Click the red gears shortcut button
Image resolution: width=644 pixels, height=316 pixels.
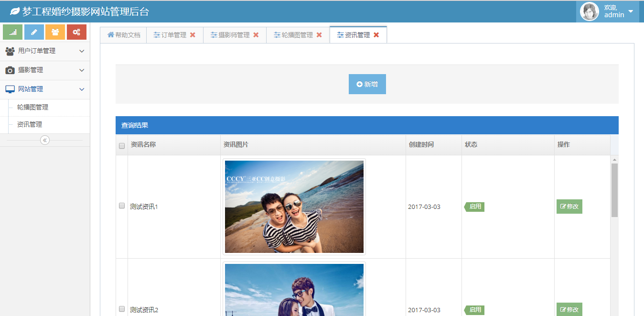pyautogui.click(x=76, y=32)
